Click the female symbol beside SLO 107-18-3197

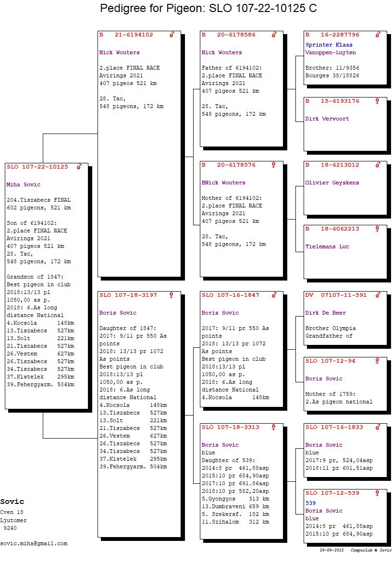point(171,295)
